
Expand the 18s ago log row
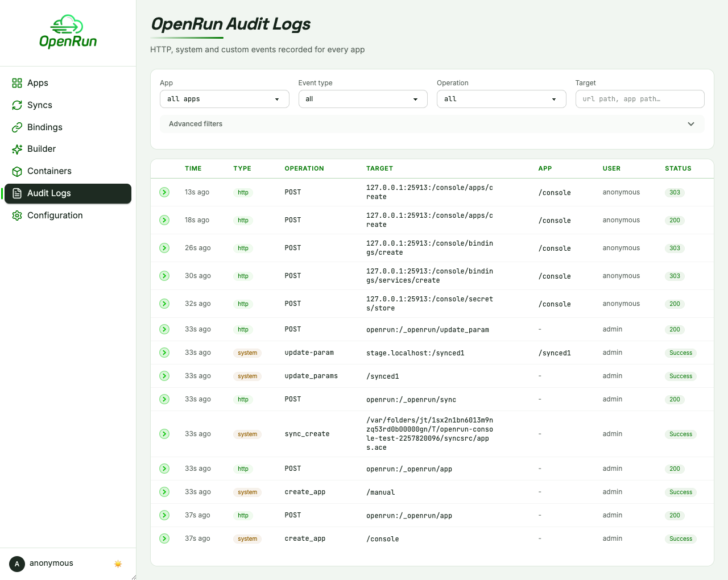pos(164,220)
